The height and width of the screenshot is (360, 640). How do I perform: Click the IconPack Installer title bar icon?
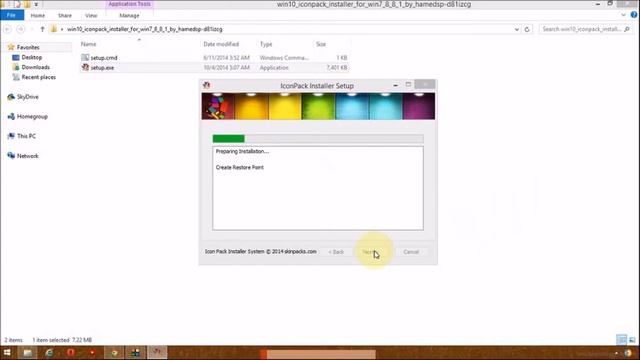click(207, 85)
